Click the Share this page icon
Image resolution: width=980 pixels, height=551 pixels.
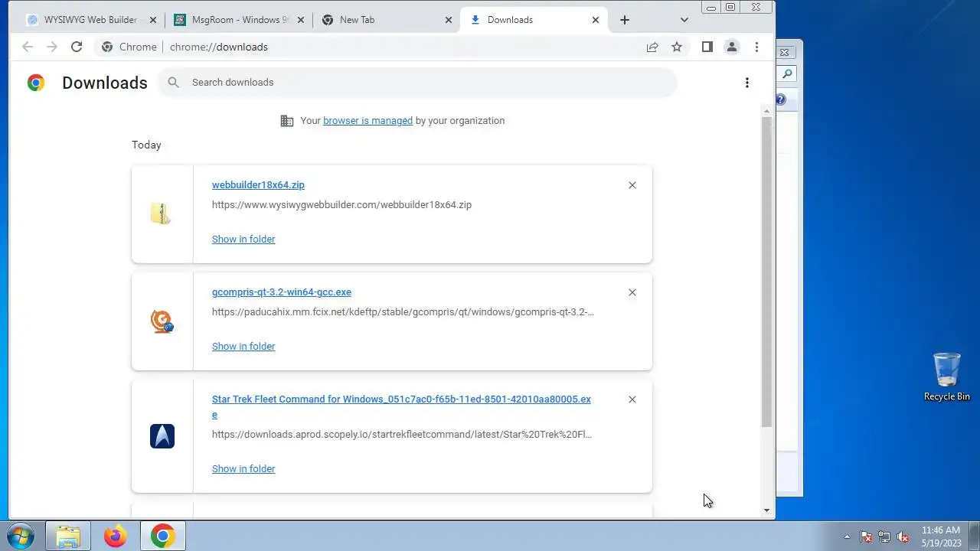coord(652,47)
